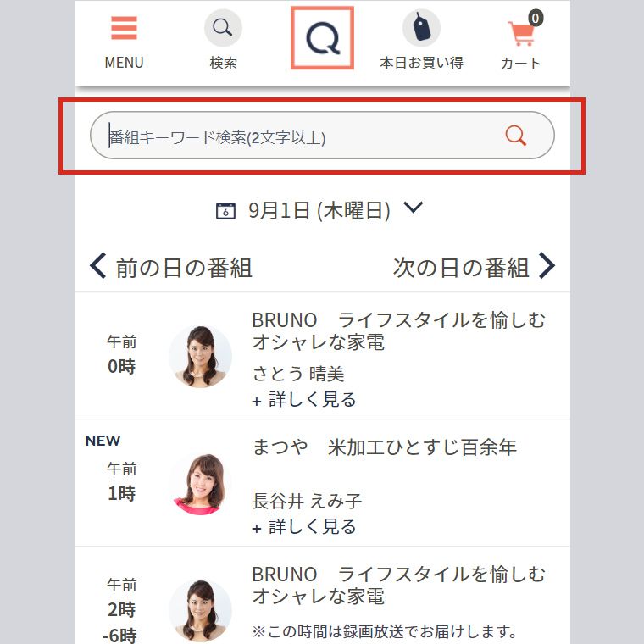The width and height of the screenshot is (644, 644).
Task: Focus the 番組キーワード検索 input field
Action: (x=297, y=136)
